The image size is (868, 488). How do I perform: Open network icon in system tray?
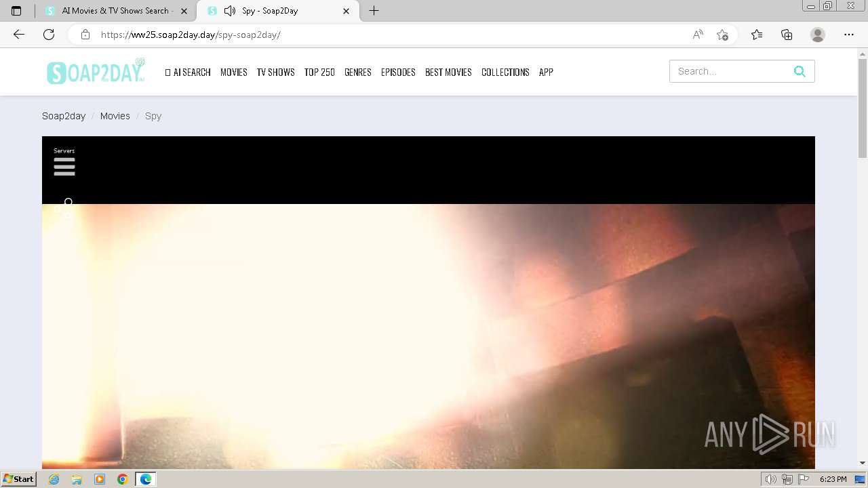point(787,479)
